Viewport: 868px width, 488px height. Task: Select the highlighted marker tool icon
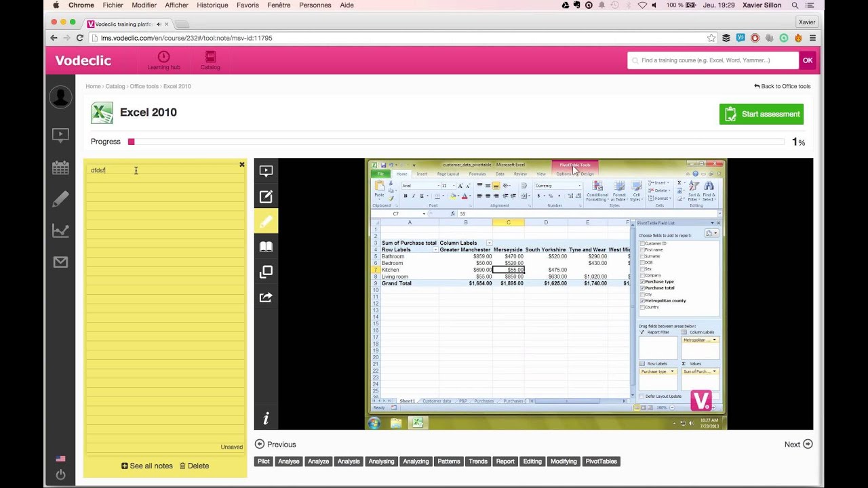pos(266,222)
